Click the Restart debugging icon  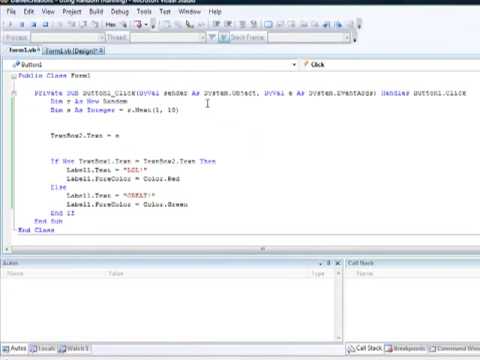pos(45,24)
